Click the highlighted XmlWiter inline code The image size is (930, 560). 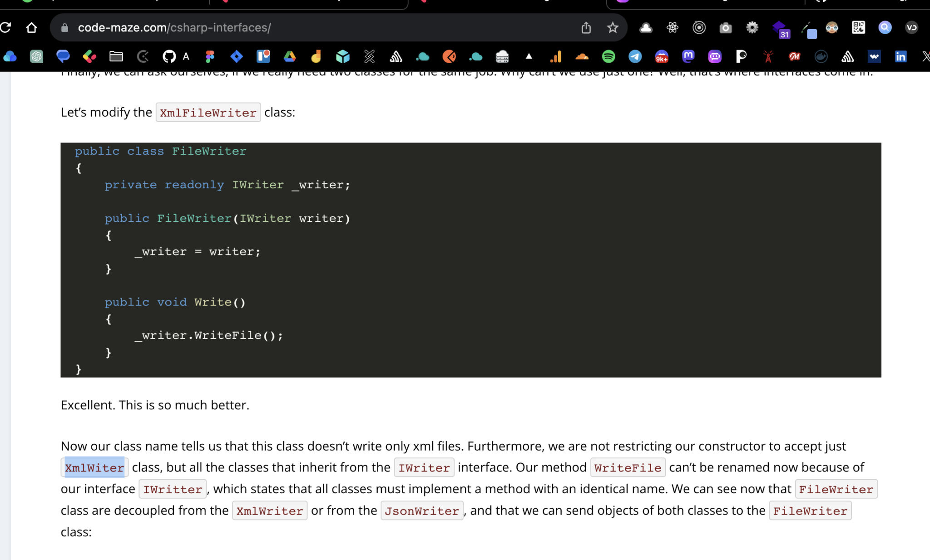94,468
